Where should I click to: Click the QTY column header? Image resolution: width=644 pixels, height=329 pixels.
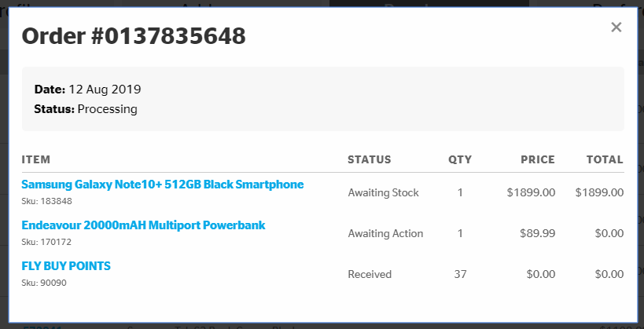(460, 159)
